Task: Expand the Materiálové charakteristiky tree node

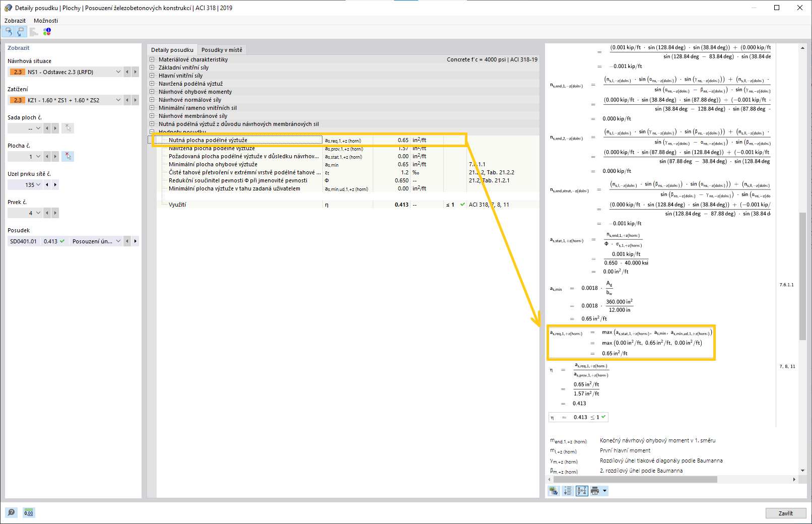Action: 152,59
